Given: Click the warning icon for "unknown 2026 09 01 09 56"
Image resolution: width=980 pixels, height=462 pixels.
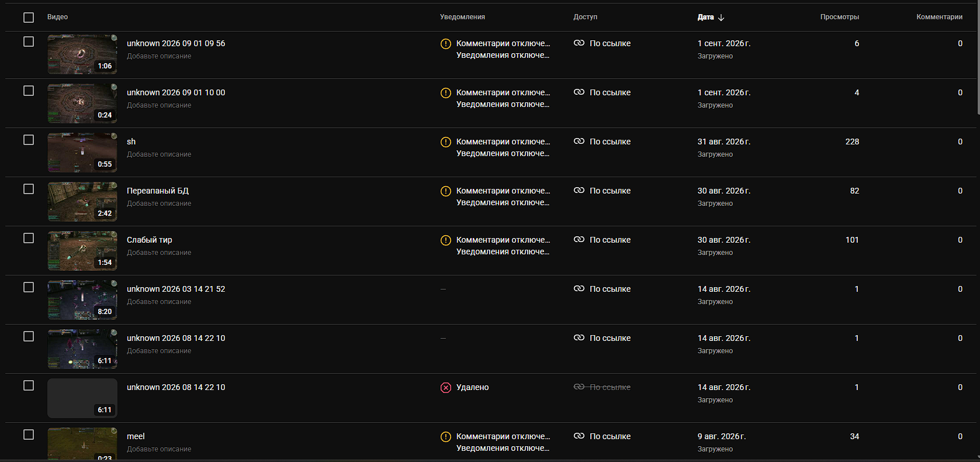Looking at the screenshot, I should click(x=446, y=44).
